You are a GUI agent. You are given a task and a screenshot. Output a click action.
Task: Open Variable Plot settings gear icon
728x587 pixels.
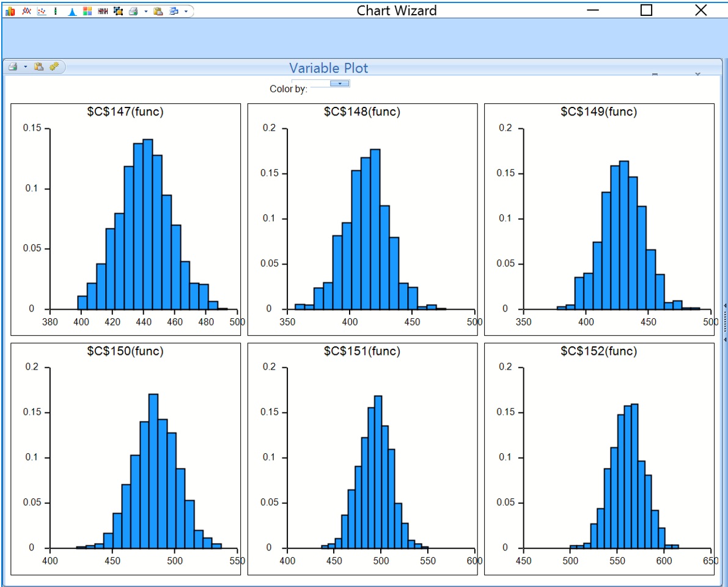(x=54, y=67)
